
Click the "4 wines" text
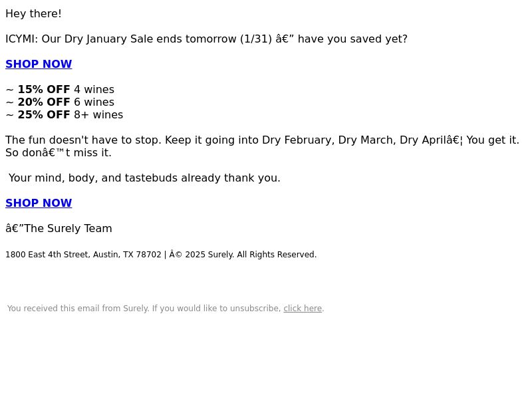coord(94,90)
